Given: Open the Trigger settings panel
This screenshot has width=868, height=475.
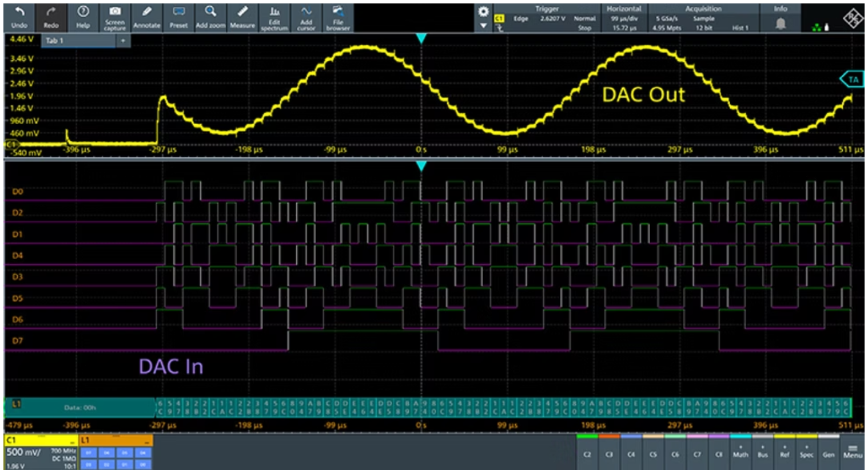Looking at the screenshot, I should pos(547,18).
